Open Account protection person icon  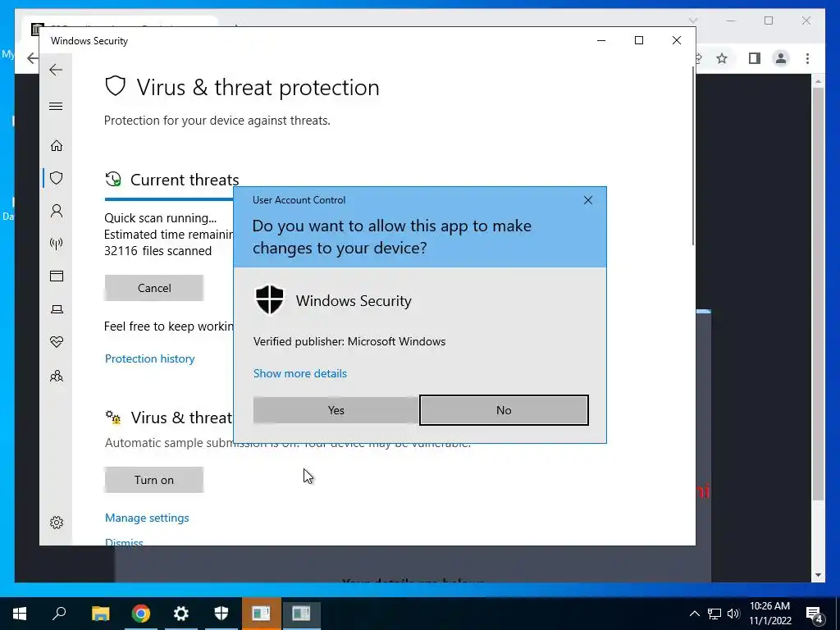[x=57, y=211]
